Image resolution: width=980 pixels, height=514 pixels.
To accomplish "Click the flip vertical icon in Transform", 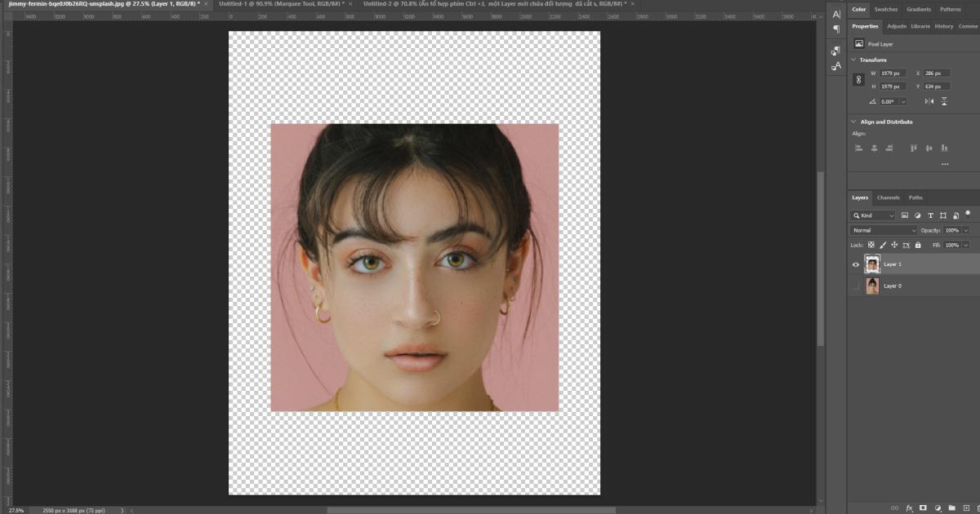I will (x=944, y=101).
